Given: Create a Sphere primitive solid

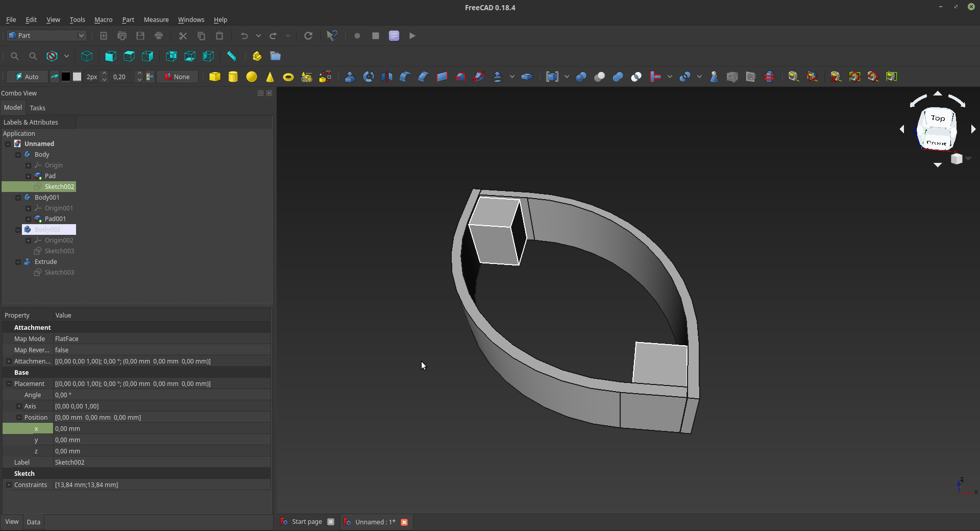Looking at the screenshot, I should coord(252,77).
